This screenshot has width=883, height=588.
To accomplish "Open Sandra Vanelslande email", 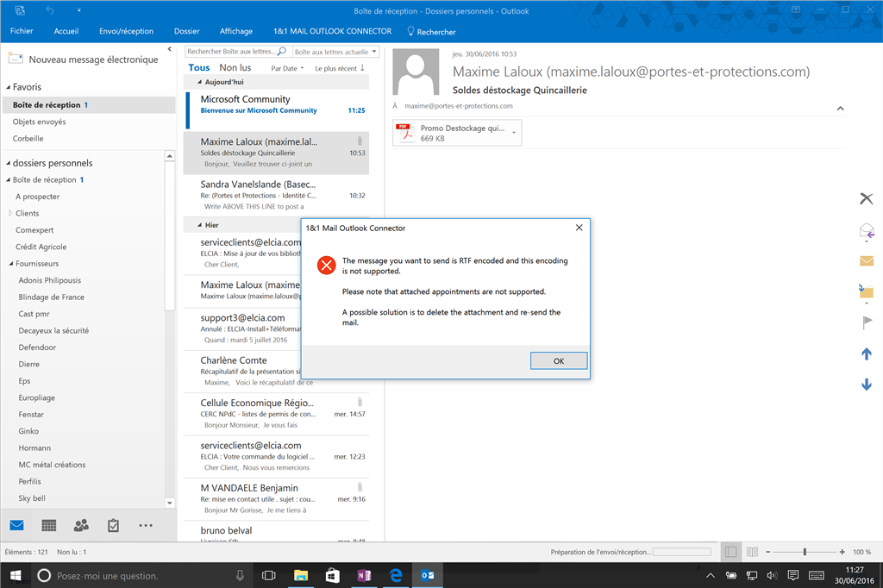I will point(277,195).
